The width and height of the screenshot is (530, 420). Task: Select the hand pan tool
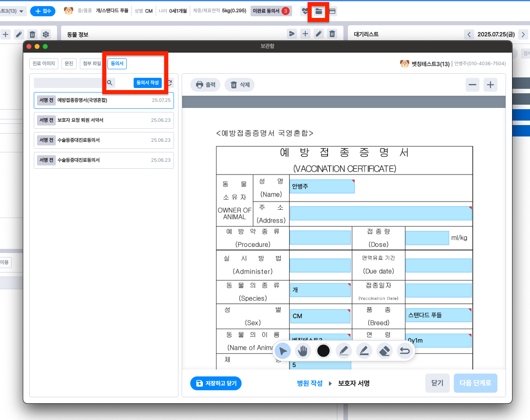coord(303,351)
